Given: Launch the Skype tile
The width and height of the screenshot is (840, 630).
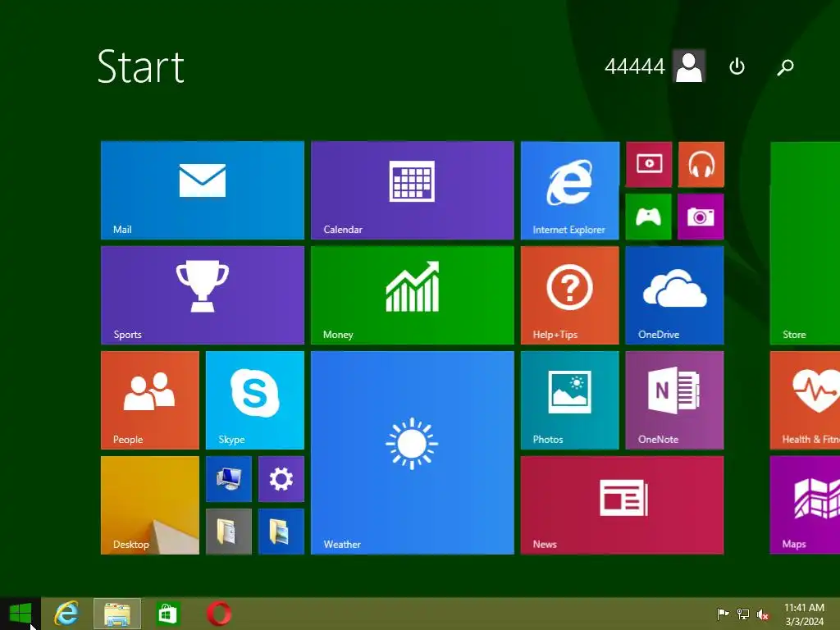Looking at the screenshot, I should (255, 400).
